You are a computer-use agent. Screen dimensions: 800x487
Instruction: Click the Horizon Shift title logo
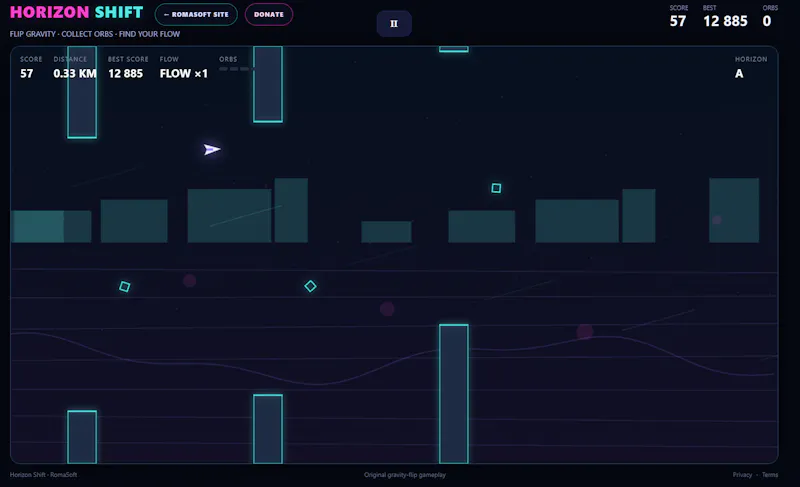click(x=77, y=12)
